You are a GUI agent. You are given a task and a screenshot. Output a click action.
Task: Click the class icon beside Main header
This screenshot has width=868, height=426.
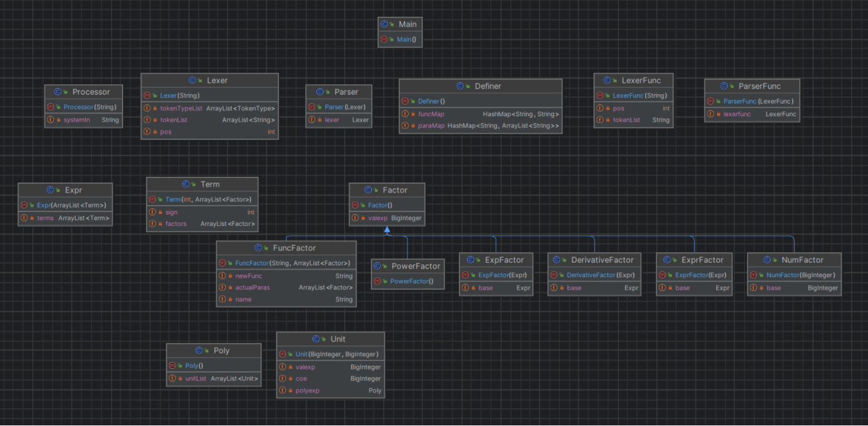[384, 24]
